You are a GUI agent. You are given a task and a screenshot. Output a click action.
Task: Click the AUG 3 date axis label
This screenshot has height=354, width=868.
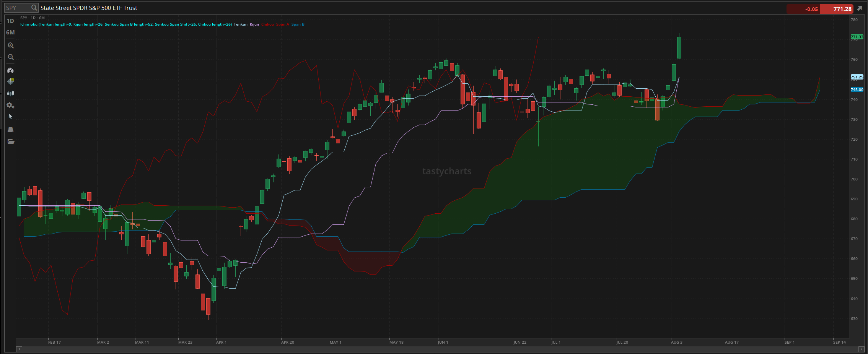[676, 343]
